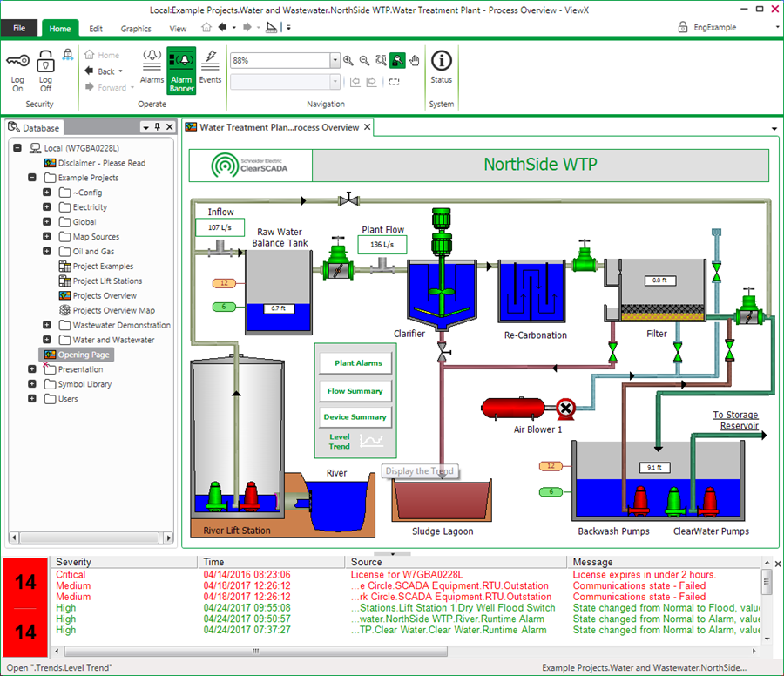Expand the Water and Wastewater folder
The width and height of the screenshot is (784, 676).
point(47,340)
